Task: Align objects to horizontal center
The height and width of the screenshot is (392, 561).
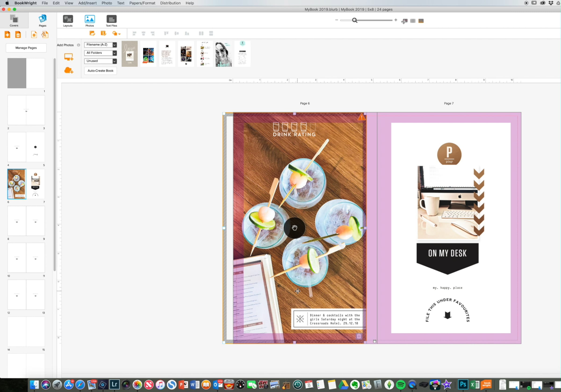Action: point(144,33)
